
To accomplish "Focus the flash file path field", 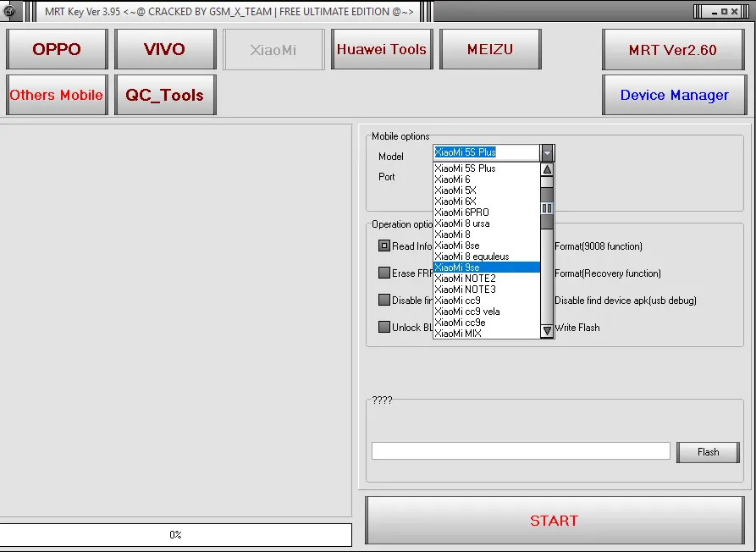I will 521,451.
